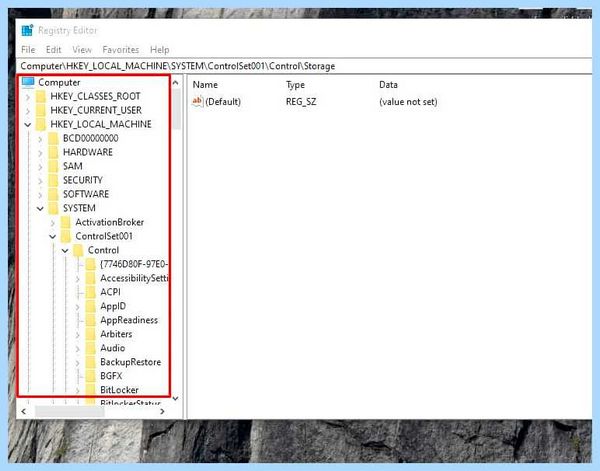Expand the ActivationBroker chevron

click(x=53, y=223)
